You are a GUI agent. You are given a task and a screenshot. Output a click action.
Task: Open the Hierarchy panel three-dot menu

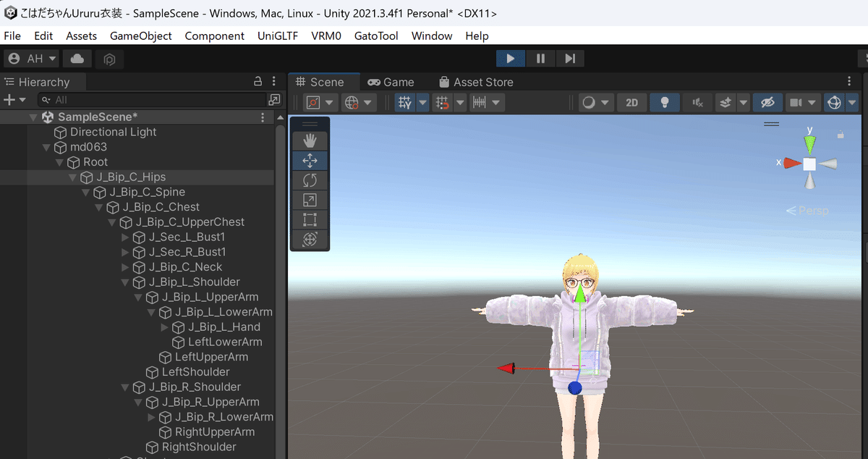(x=273, y=81)
